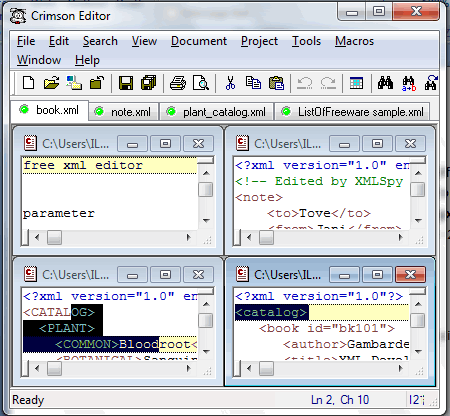Click the Open Remote FTP icon
The height and width of the screenshot is (416, 450).
tap(74, 83)
